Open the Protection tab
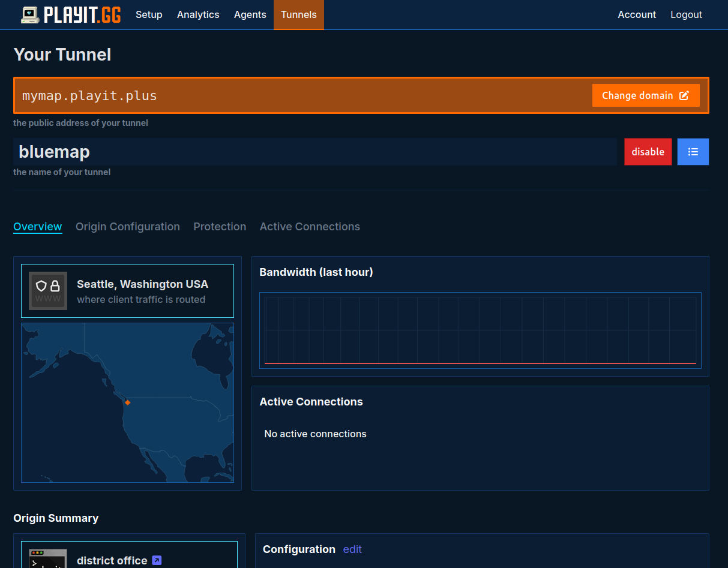Viewport: 728px width, 568px height. coord(220,227)
